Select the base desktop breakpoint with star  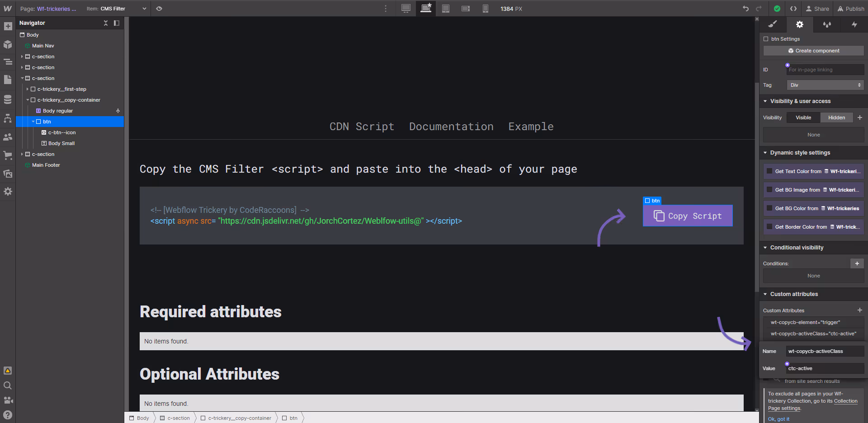click(426, 8)
